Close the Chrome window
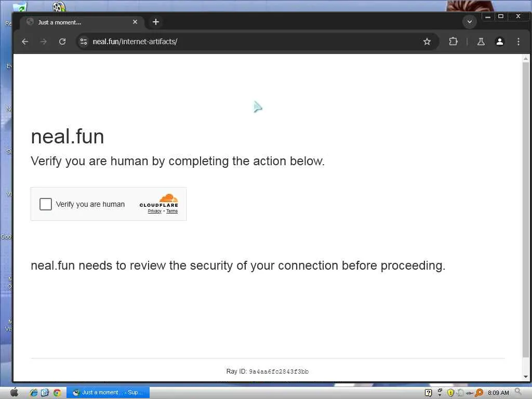532x399 pixels. point(518,16)
